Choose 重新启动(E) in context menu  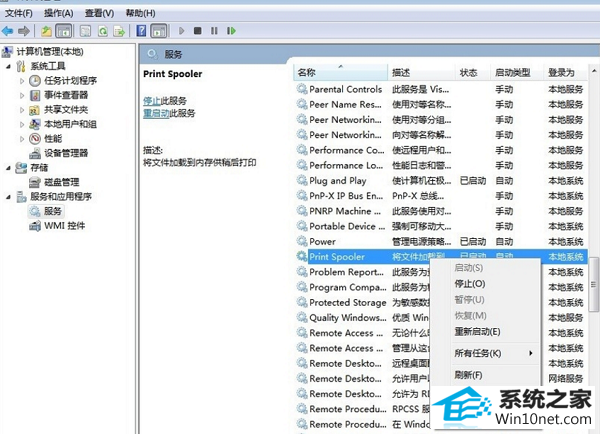tap(477, 331)
